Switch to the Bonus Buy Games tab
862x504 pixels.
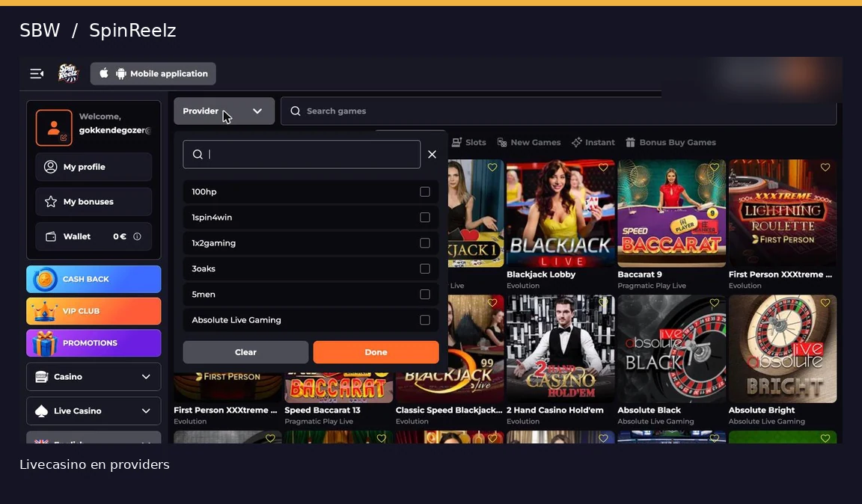pos(670,142)
